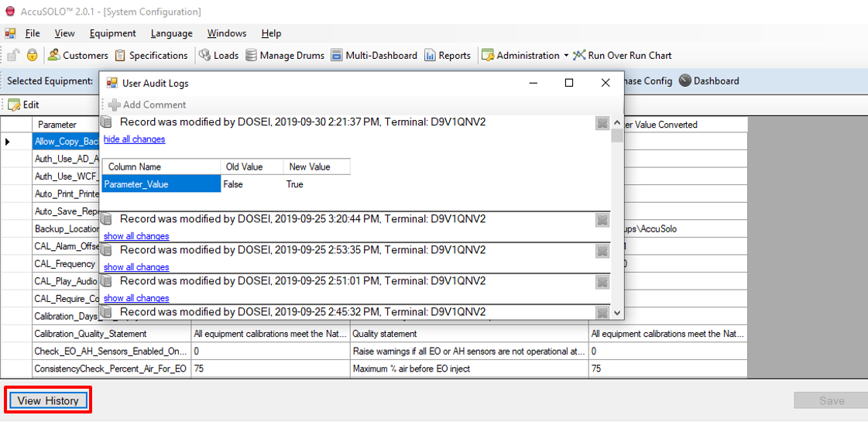Click the View History button
The image size is (868, 422).
(x=48, y=400)
